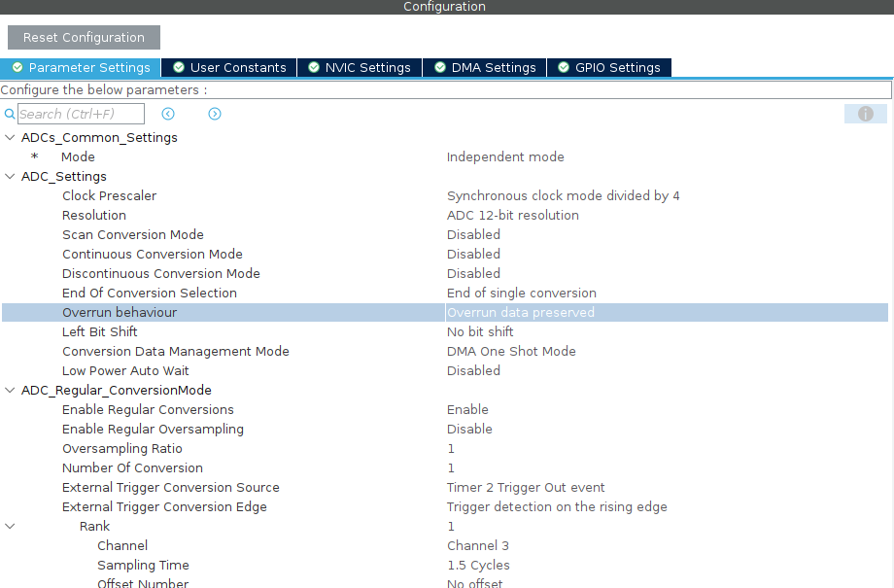Viewport: 894px width, 588px height.
Task: Change 'Trigger detection on the rising edge' value
Action: pyautogui.click(x=557, y=506)
